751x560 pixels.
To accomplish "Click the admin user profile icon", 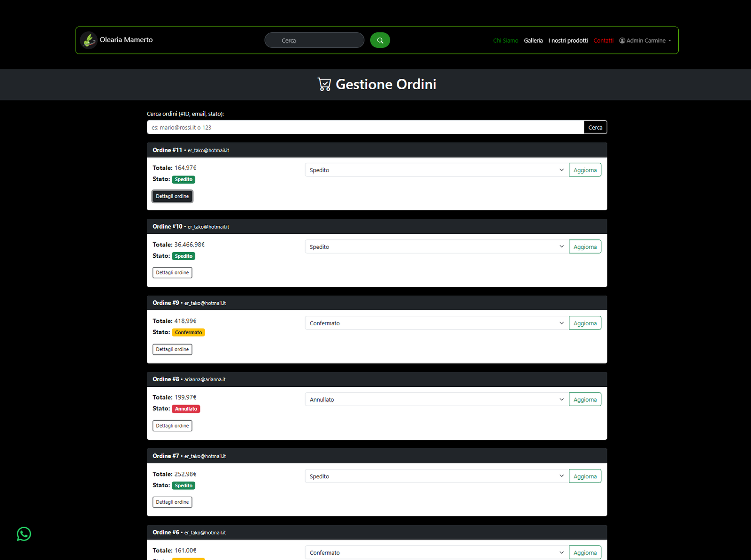I will (622, 40).
